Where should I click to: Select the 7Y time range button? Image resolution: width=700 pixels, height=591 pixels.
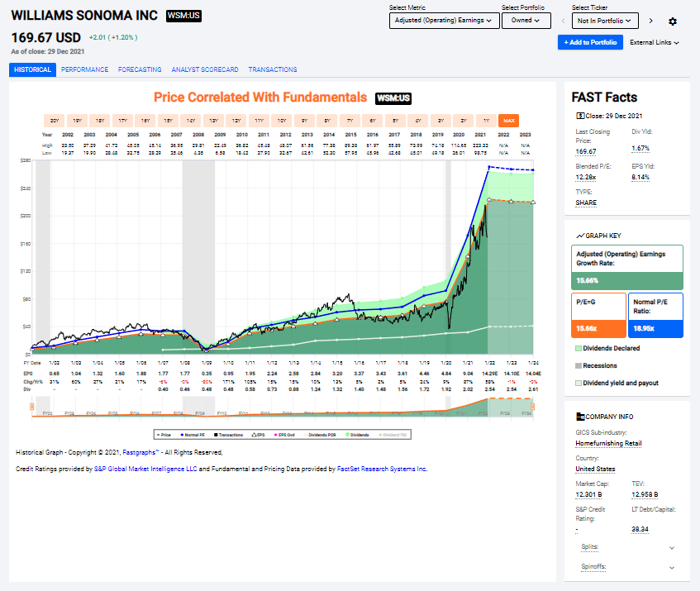click(x=350, y=121)
